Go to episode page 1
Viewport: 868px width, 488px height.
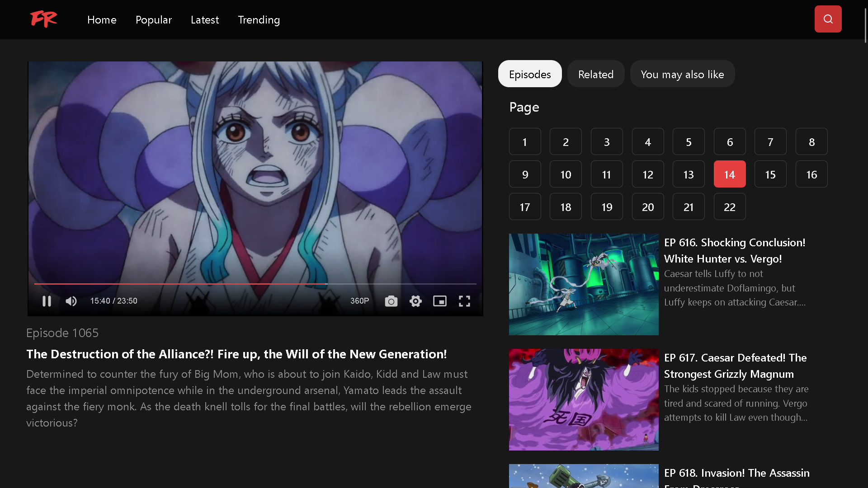[x=525, y=142]
